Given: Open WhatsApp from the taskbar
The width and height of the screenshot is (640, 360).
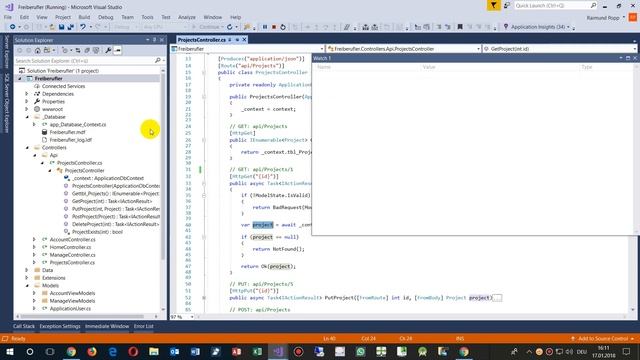Looking at the screenshot, I should [360, 351].
